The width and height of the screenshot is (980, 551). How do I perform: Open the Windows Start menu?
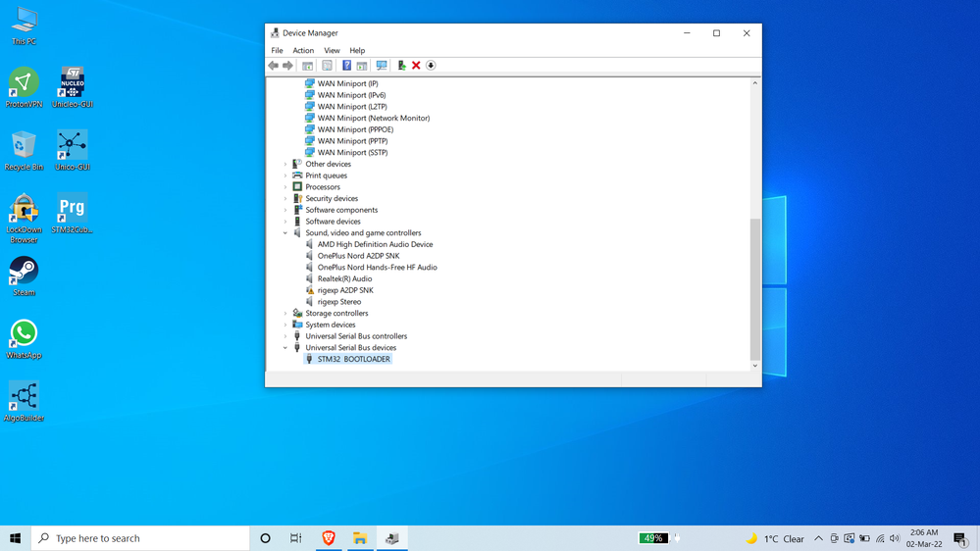15,538
